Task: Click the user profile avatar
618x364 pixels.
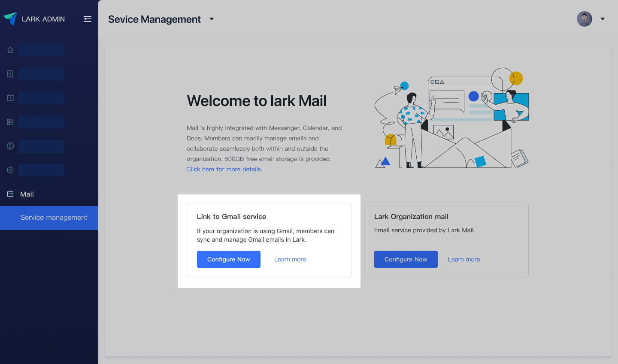Action: [x=585, y=19]
